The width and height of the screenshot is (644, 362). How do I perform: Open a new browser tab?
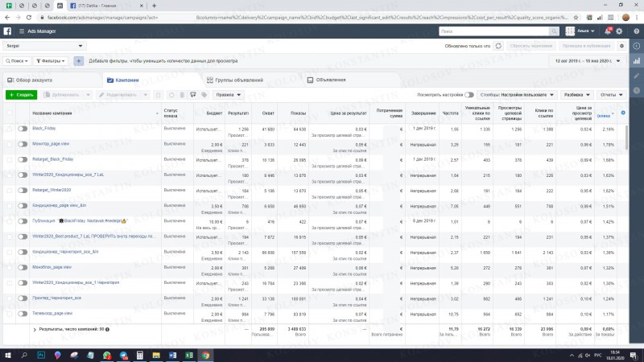[154, 6]
